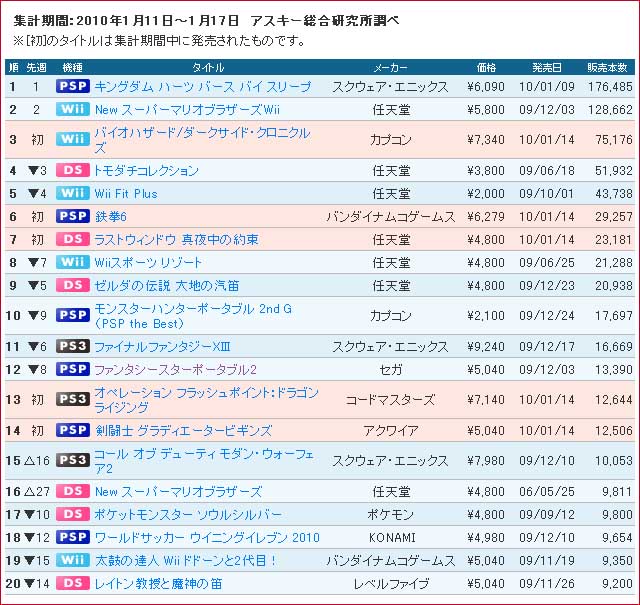Open 鉄拳6 title link
Screen dimensions: 640x605
tap(111, 216)
